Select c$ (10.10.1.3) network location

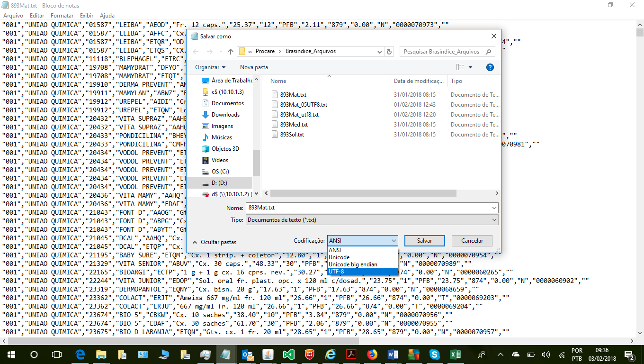pyautogui.click(x=222, y=92)
